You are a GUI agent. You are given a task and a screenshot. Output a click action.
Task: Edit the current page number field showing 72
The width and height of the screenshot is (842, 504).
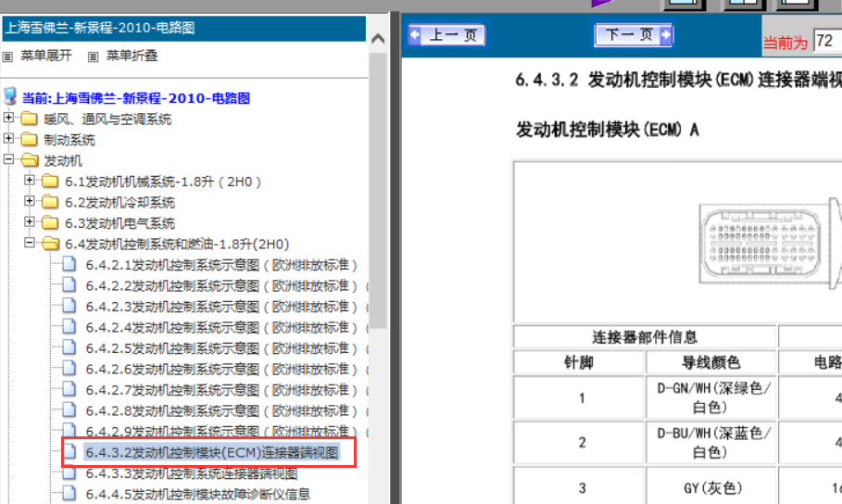827,41
